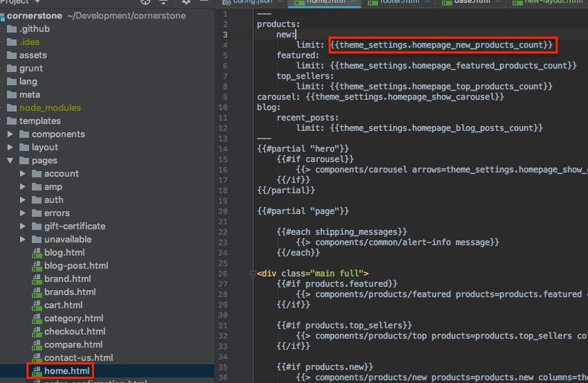
Task: Click the checkout.html file icon
Action: tap(36, 332)
